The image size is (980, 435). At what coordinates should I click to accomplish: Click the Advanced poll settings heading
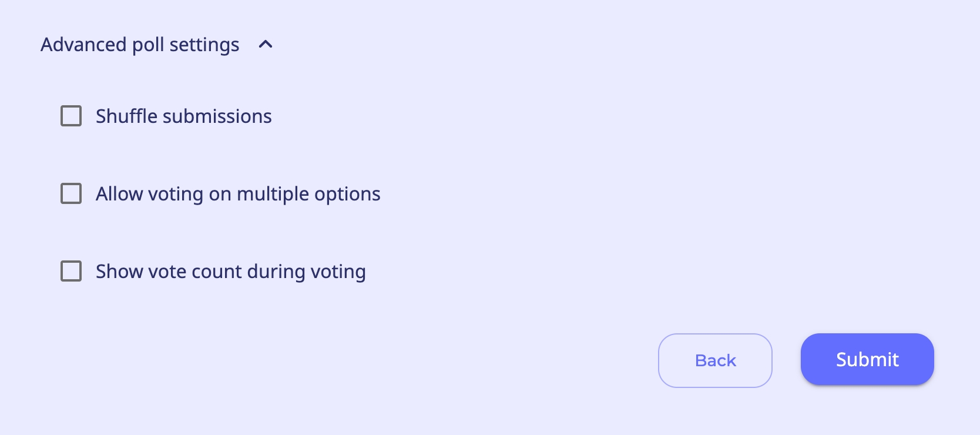140,45
